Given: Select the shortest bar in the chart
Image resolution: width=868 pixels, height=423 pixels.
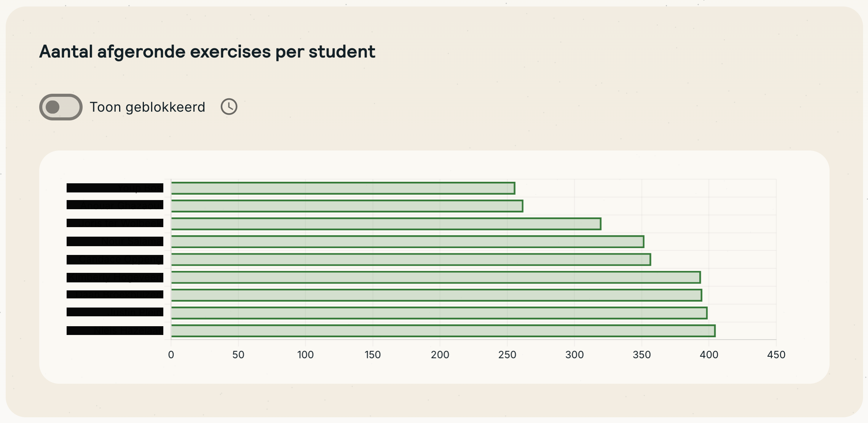Looking at the screenshot, I should (x=343, y=188).
